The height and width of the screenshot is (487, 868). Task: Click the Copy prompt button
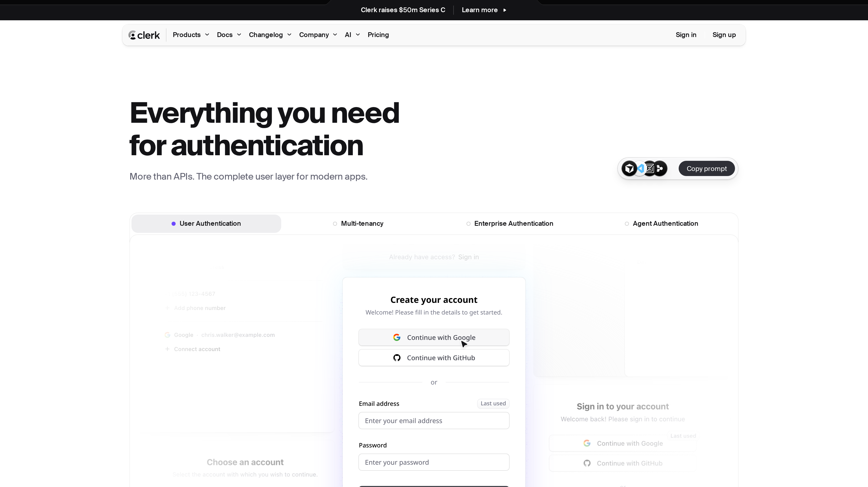pyautogui.click(x=707, y=168)
